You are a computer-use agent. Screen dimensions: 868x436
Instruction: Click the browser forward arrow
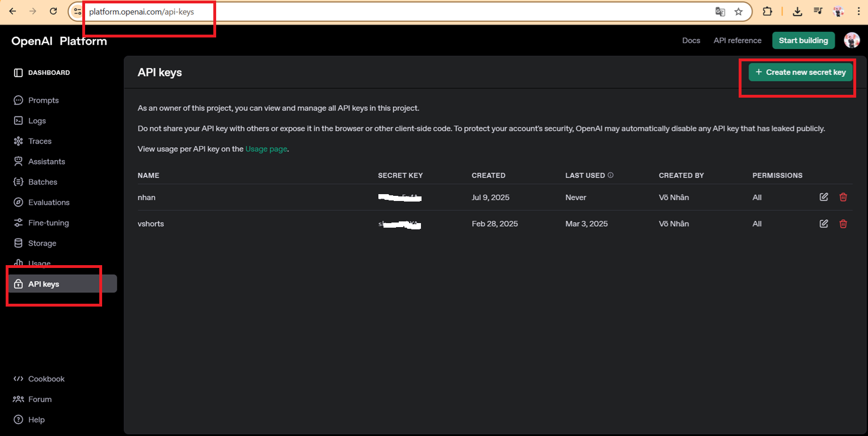[33, 11]
